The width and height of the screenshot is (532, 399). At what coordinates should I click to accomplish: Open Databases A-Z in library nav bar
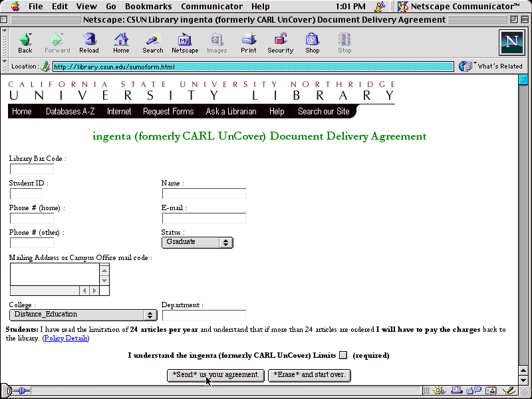pyautogui.click(x=70, y=111)
